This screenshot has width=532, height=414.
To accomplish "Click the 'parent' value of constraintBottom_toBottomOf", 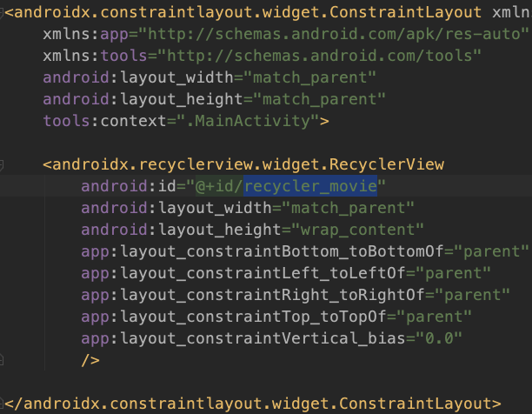I will coord(492,252).
